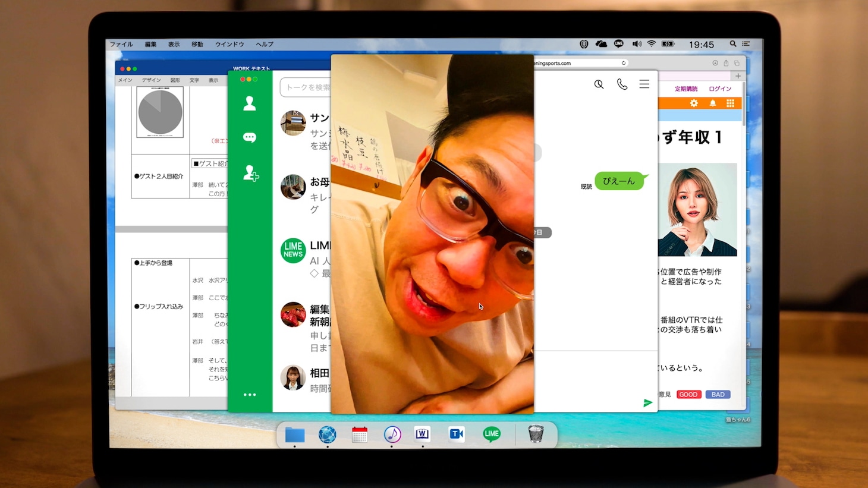
Task: Open the chats tab speech bubble icon
Action: pos(250,138)
